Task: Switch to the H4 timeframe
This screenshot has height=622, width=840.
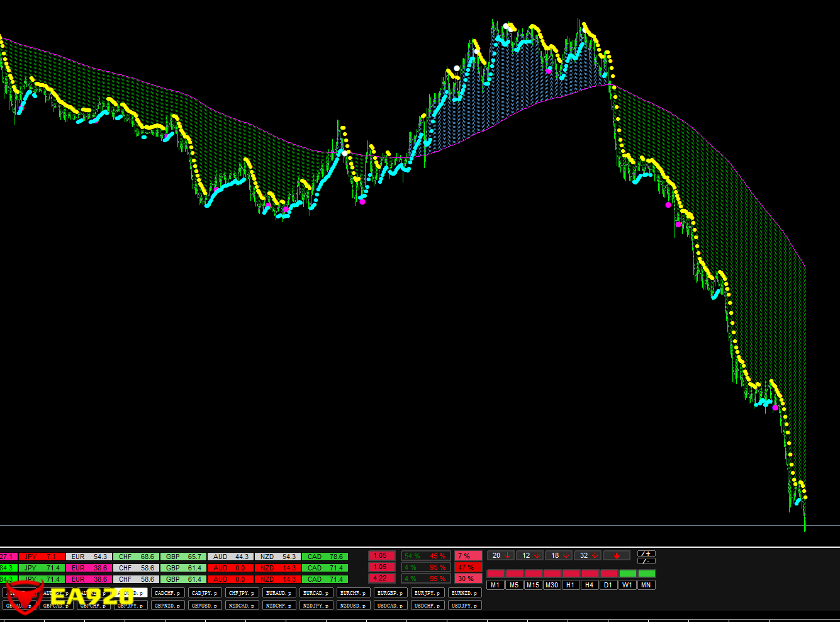Action: (x=589, y=585)
